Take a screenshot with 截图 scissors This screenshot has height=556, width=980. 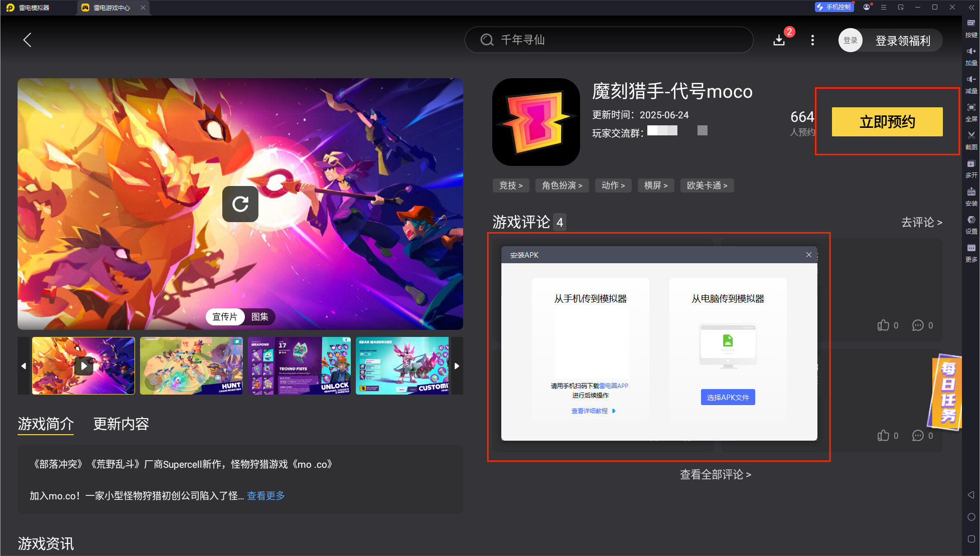(971, 140)
